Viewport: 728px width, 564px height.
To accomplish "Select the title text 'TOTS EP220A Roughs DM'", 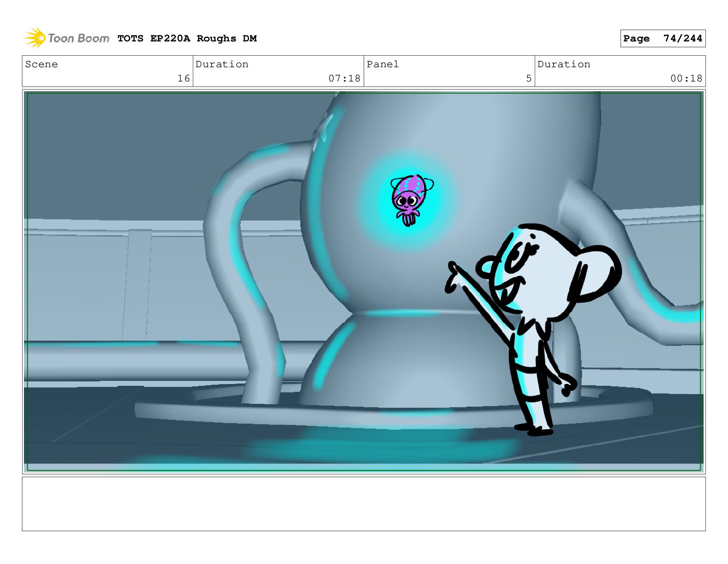I will tap(187, 39).
